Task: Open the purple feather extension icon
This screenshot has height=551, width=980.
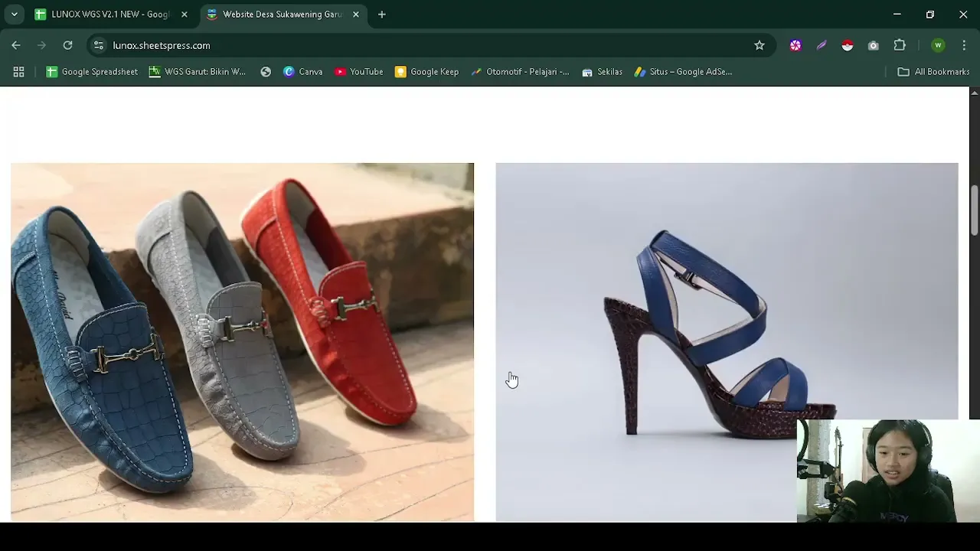Action: click(x=822, y=45)
